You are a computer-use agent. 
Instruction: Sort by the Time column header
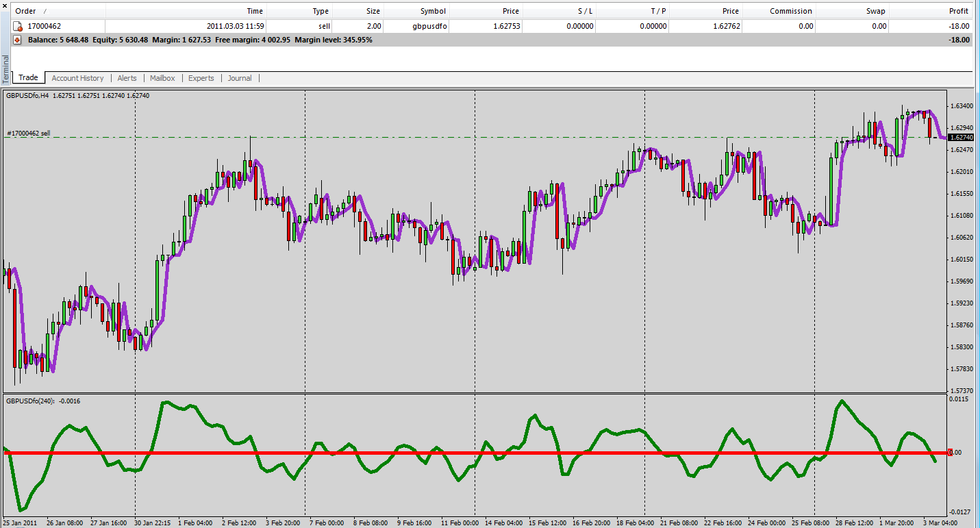(255, 11)
